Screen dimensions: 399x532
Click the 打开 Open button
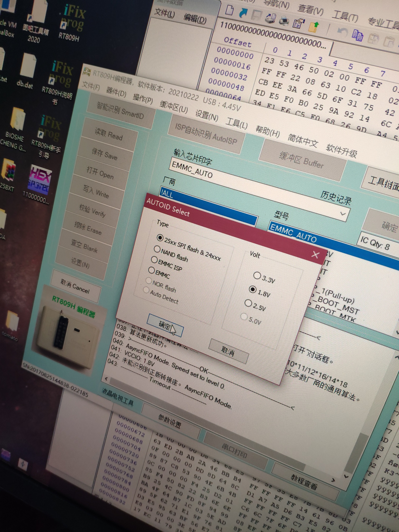point(101,173)
